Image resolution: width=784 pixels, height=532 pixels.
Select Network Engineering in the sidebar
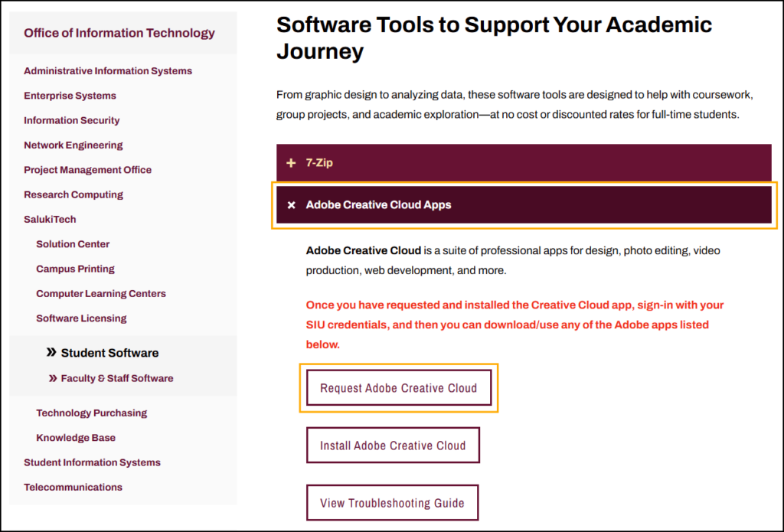(x=73, y=145)
